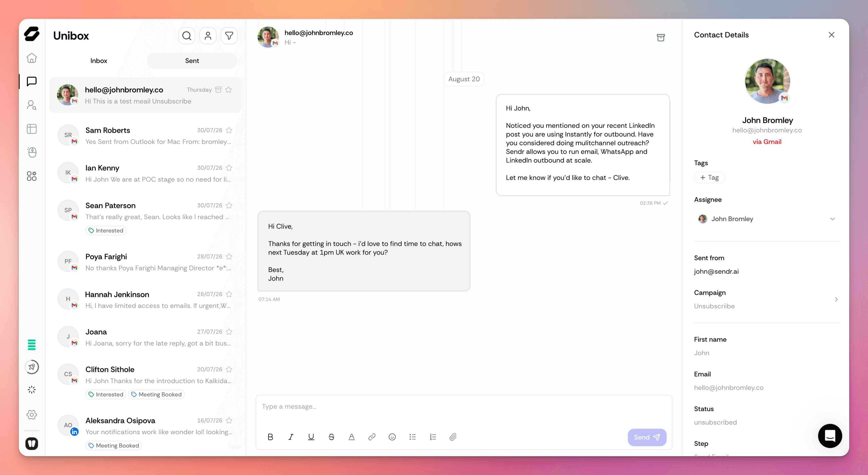Screen dimensions: 868x475
Task: Focus the Type a message field
Action: tap(464, 406)
